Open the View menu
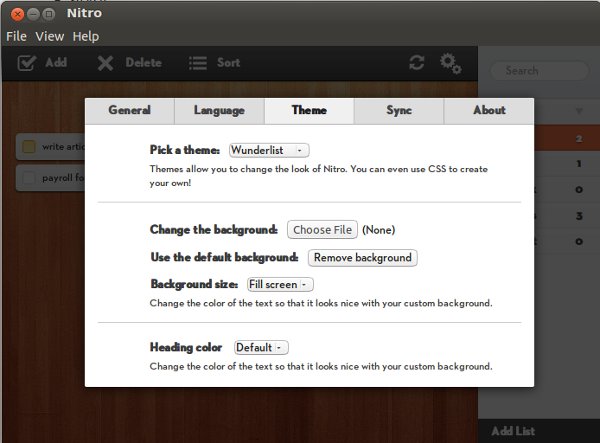The width and height of the screenshot is (600, 443). (x=49, y=36)
